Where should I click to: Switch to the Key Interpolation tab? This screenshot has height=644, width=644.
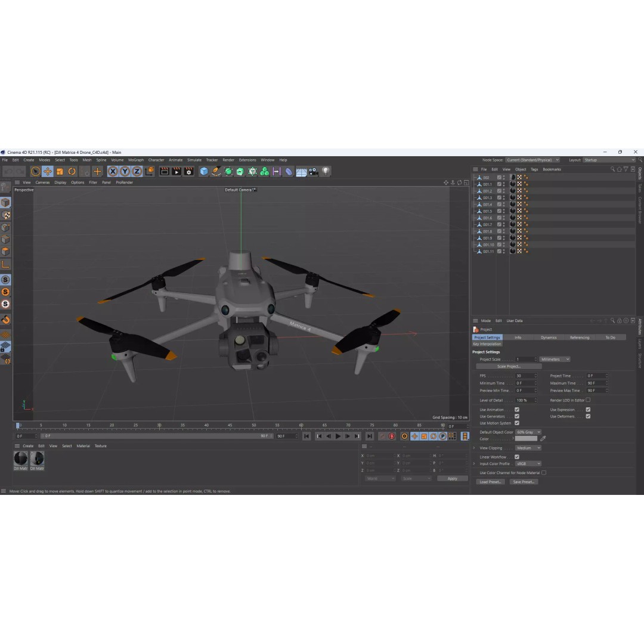(x=487, y=344)
